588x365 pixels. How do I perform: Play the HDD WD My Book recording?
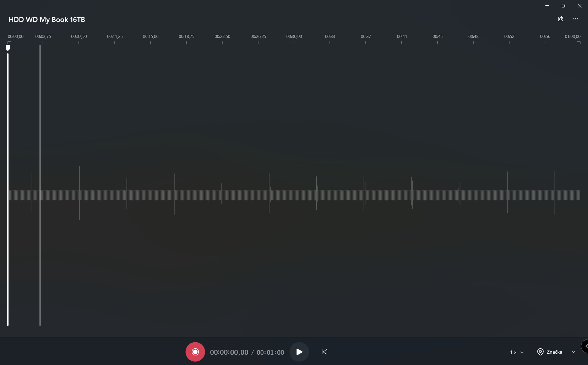click(x=299, y=352)
